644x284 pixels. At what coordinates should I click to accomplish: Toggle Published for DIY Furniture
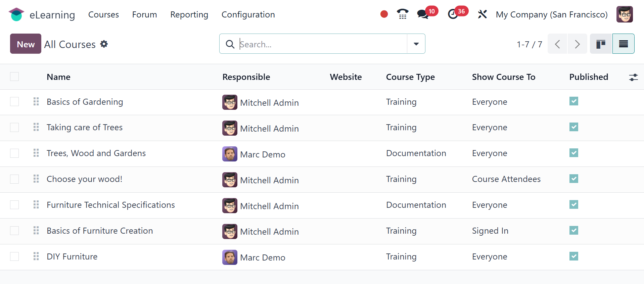[x=573, y=256]
